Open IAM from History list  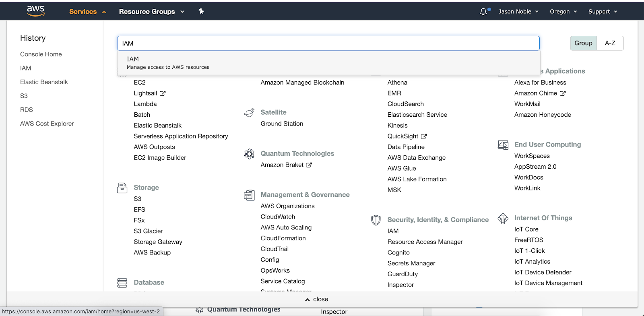pos(26,68)
